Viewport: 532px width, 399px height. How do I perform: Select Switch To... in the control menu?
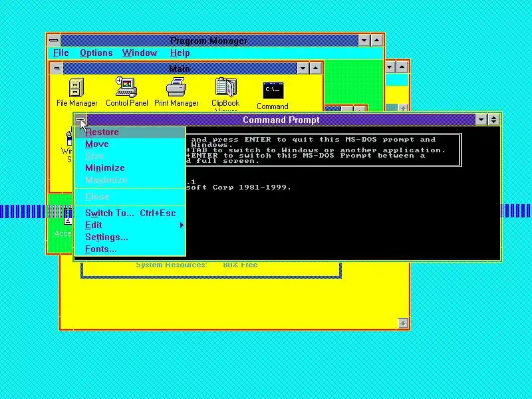pos(130,213)
